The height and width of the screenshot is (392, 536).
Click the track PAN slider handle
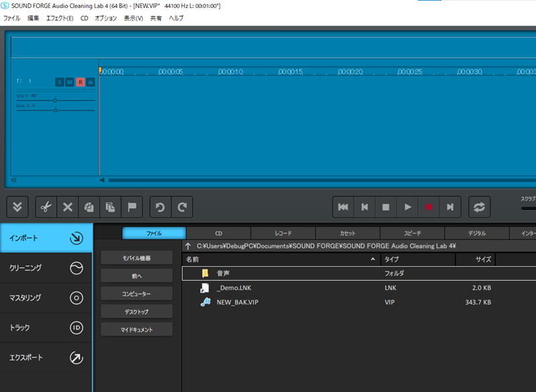(56, 111)
